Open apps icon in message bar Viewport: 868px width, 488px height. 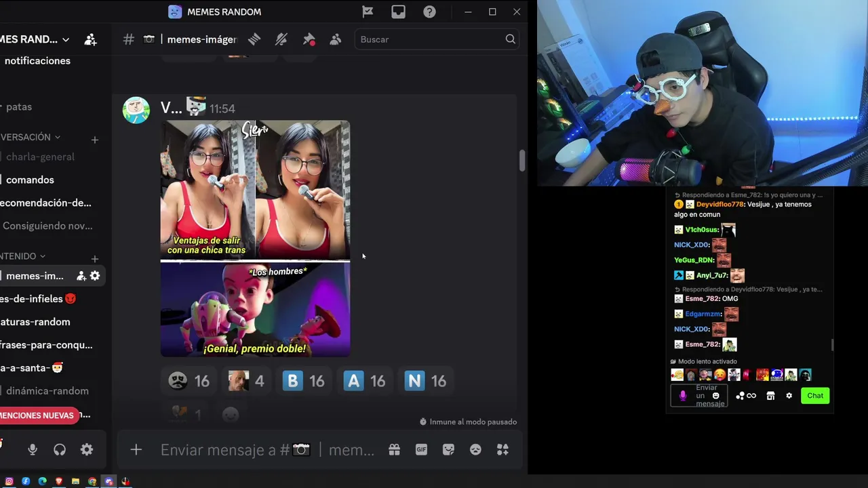point(502,449)
